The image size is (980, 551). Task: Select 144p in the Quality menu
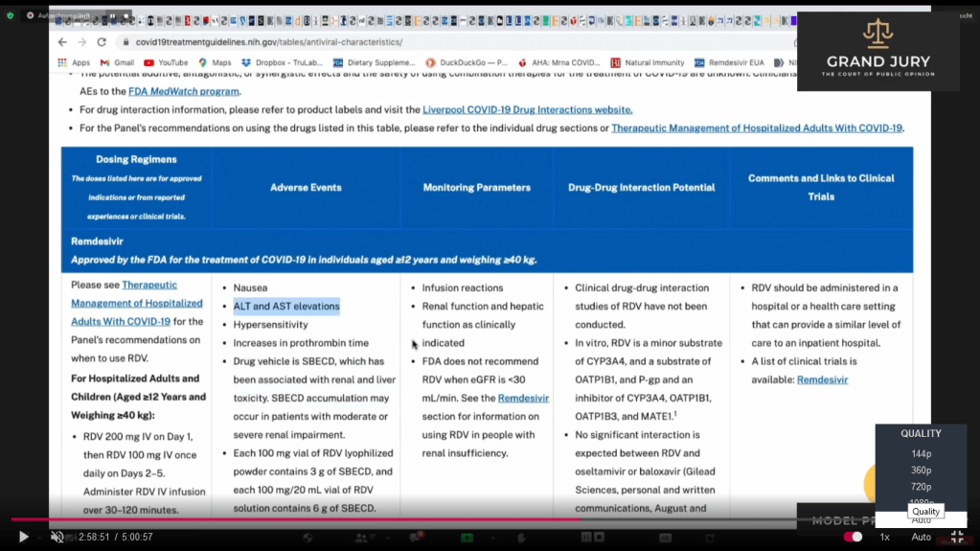point(921,453)
